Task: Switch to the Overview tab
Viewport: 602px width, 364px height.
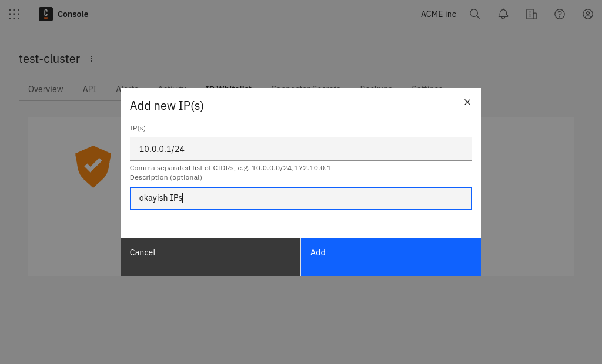Action: (x=45, y=89)
